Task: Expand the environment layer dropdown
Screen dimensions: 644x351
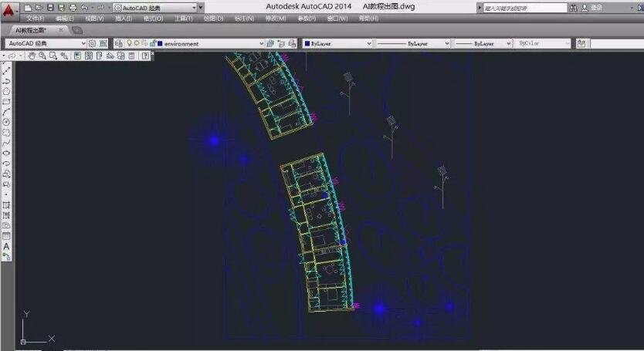Action: click(260, 44)
